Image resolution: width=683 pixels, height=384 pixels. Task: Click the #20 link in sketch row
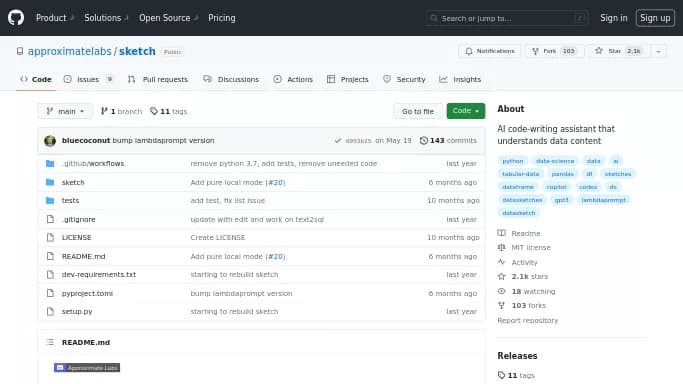pyautogui.click(x=276, y=182)
